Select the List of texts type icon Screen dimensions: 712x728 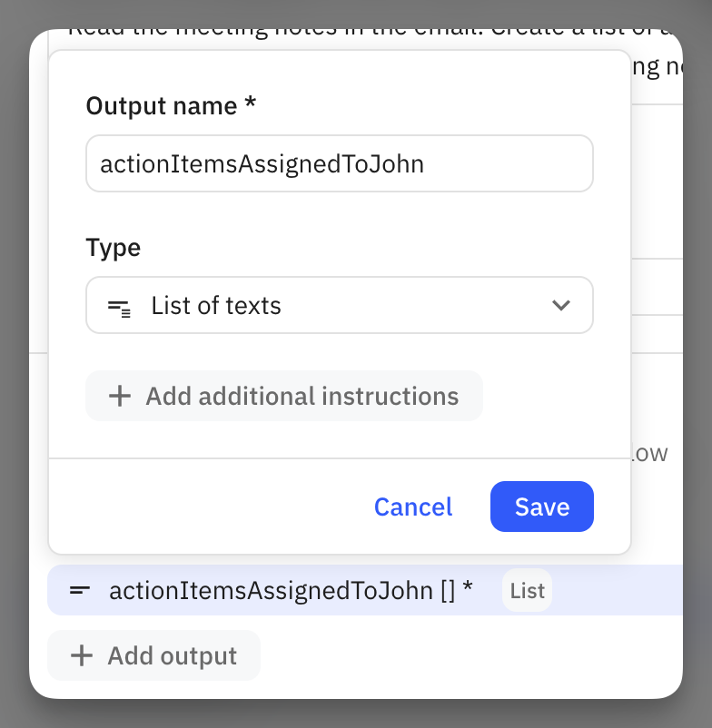[118, 305]
